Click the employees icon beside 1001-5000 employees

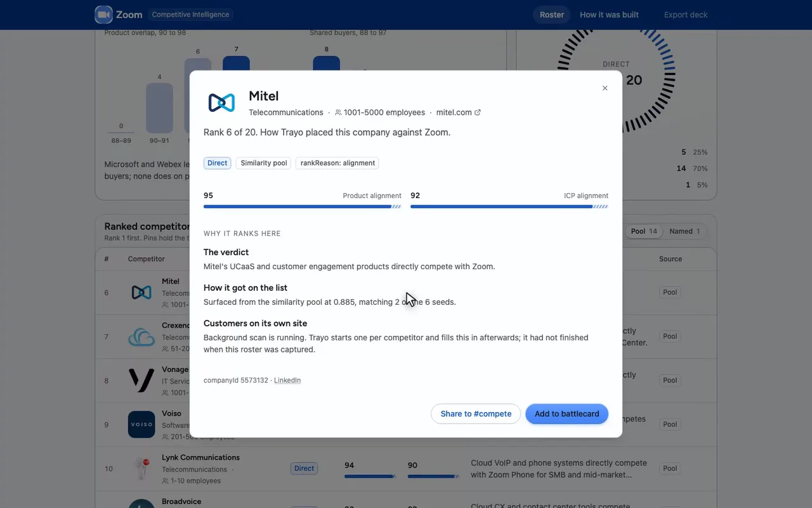coord(338,112)
